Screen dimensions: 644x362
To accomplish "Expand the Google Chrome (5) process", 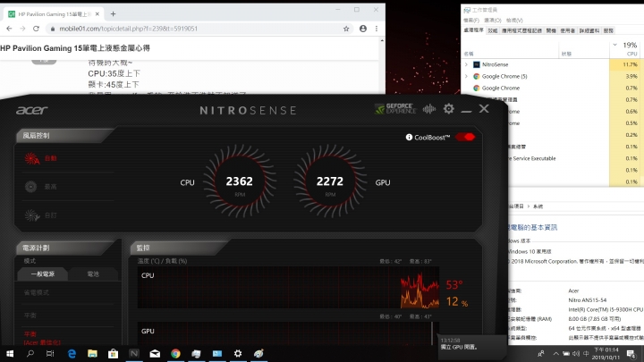I will pos(466,76).
